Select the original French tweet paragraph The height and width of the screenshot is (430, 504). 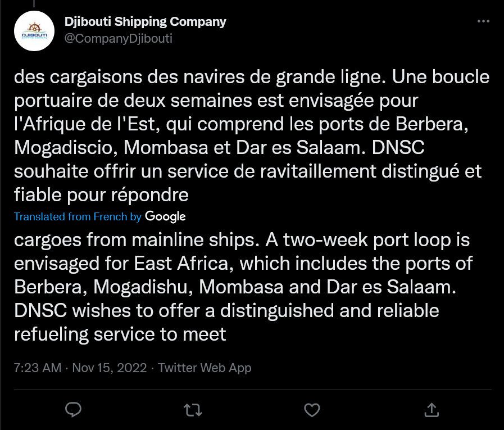(252, 135)
